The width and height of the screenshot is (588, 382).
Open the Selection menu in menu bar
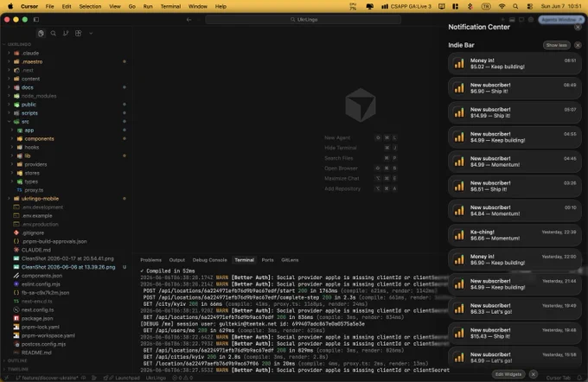point(90,6)
